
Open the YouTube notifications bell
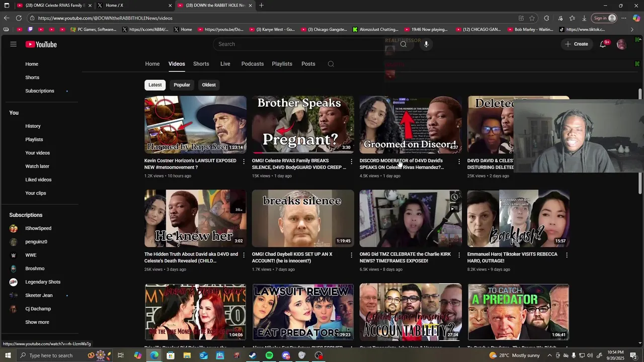(x=603, y=44)
